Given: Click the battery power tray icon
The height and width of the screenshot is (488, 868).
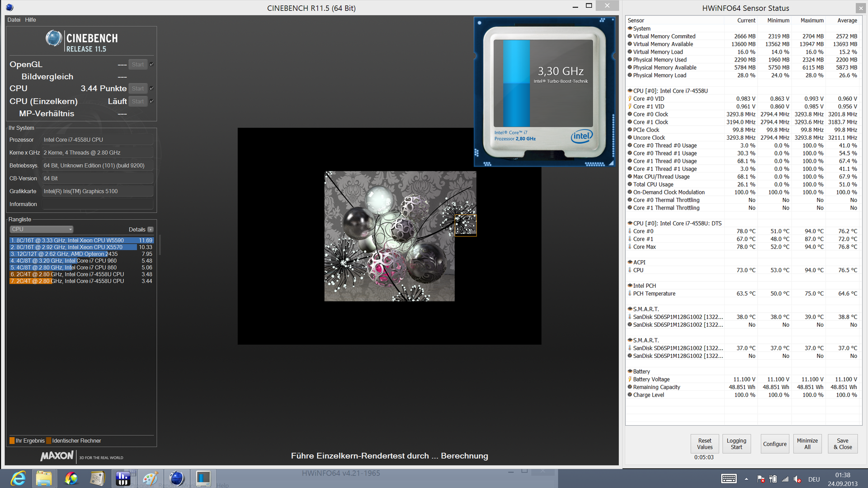Looking at the screenshot, I should point(773,479).
